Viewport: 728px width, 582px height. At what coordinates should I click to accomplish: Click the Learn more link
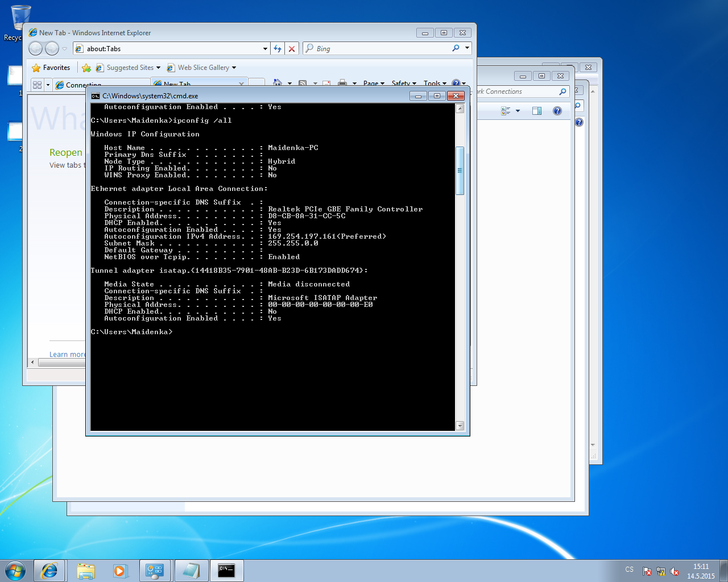[67, 355]
